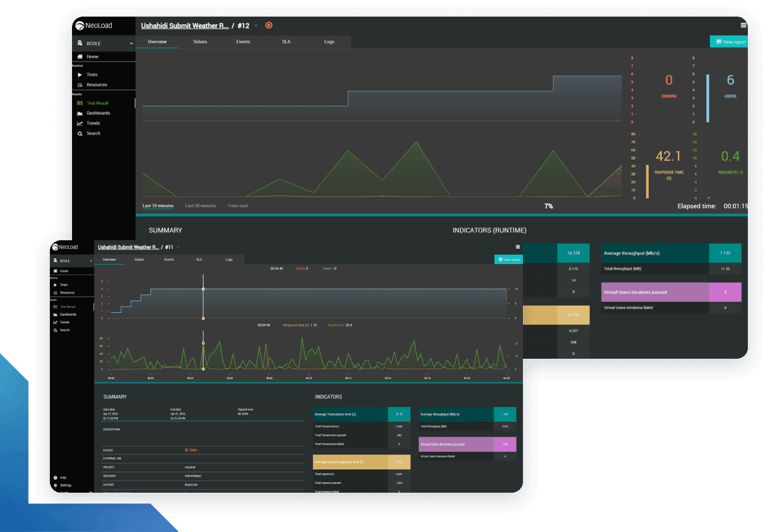Select the 'Last 10 minutes' time range
Screen dimensions: 770x532
158,206
